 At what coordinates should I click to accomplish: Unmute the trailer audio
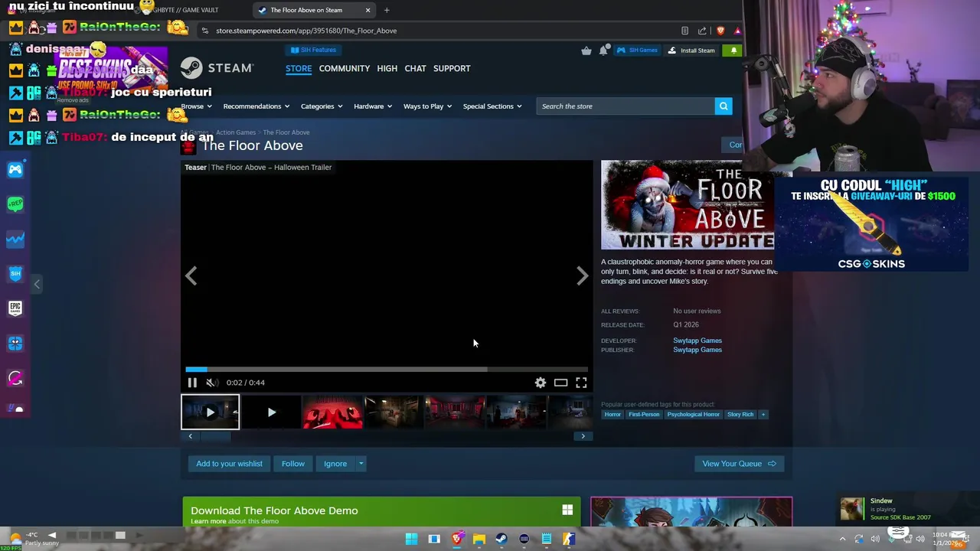212,383
